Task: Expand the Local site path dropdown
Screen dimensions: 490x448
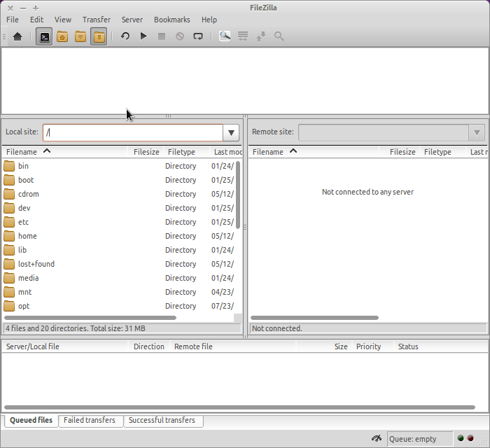Action: pos(231,133)
